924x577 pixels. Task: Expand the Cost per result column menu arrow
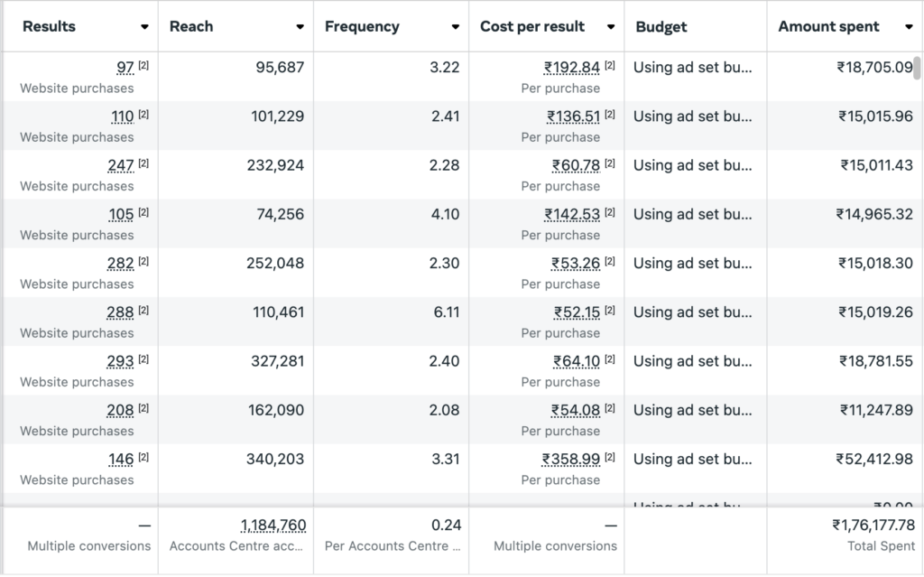pyautogui.click(x=611, y=27)
